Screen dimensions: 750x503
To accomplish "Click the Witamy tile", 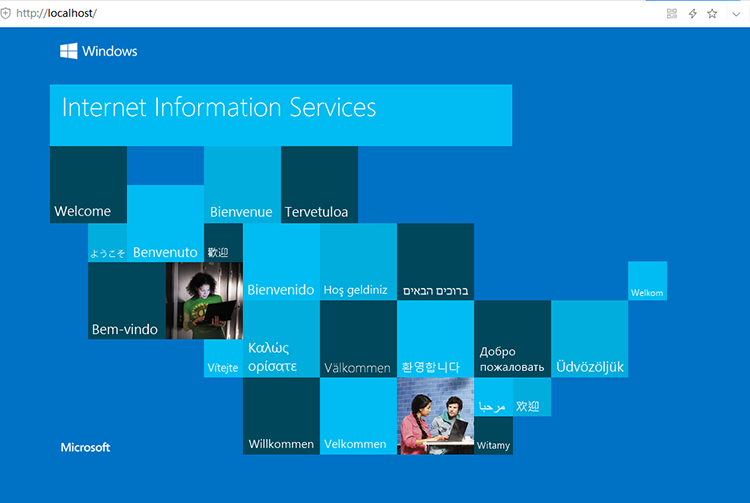I will 493,436.
